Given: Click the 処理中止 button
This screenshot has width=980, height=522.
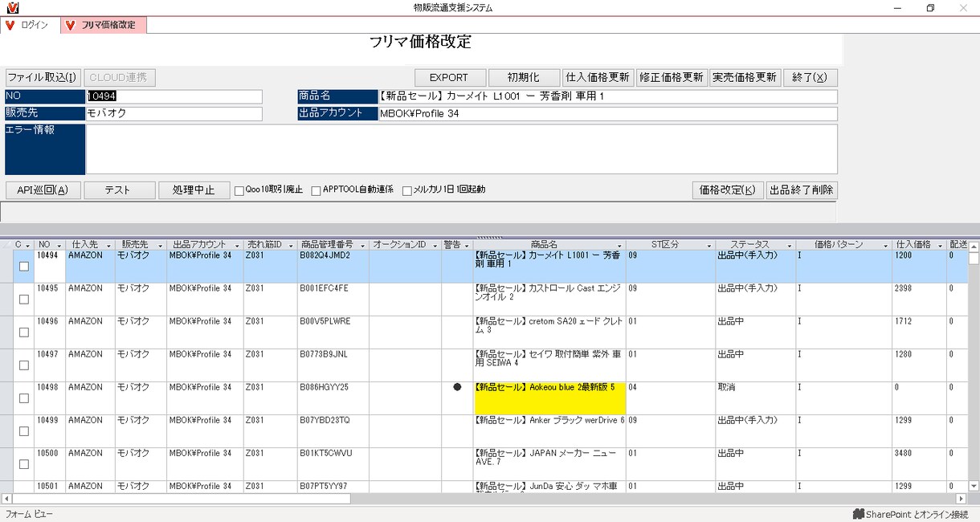Looking at the screenshot, I should click(x=195, y=190).
